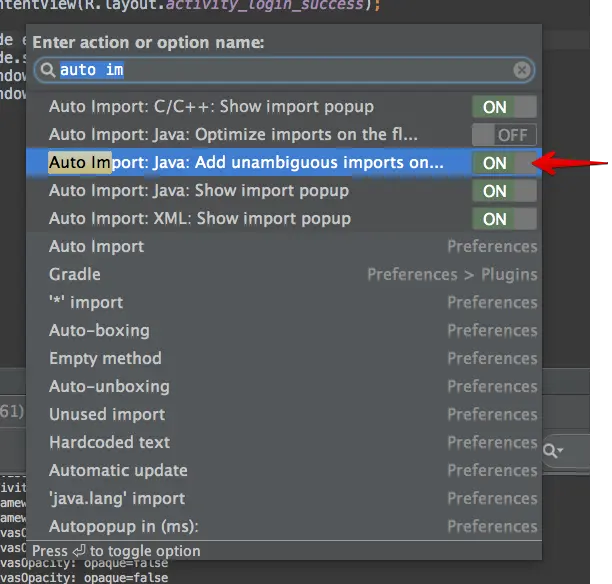Select Autopopup in (ms) option
The height and width of the screenshot is (584, 612).
[x=284, y=526]
